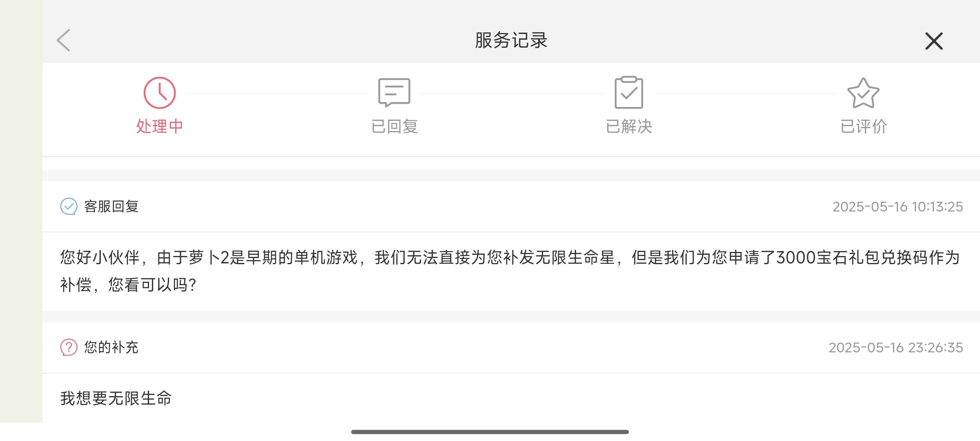This screenshot has width=980, height=441.
Task: Click the red question mark 您的补充 icon
Action: click(x=69, y=347)
